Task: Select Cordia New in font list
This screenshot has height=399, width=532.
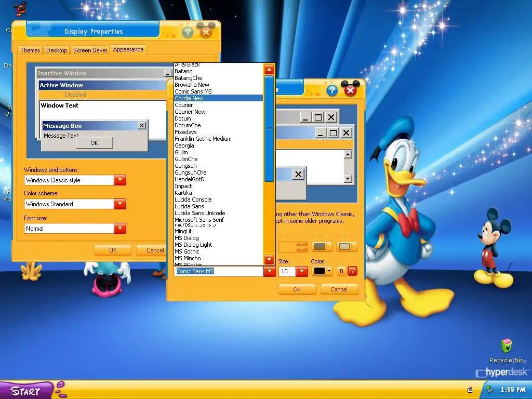Action: pyautogui.click(x=219, y=98)
